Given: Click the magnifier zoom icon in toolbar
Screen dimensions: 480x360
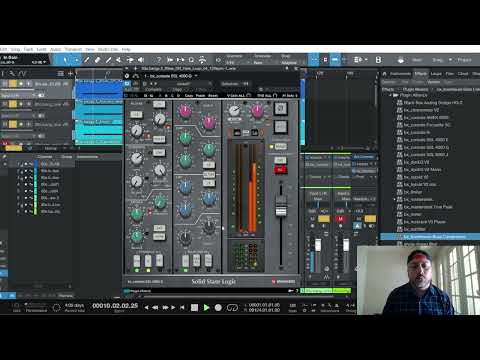Looking at the screenshot, I should pyautogui.click(x=191, y=60).
